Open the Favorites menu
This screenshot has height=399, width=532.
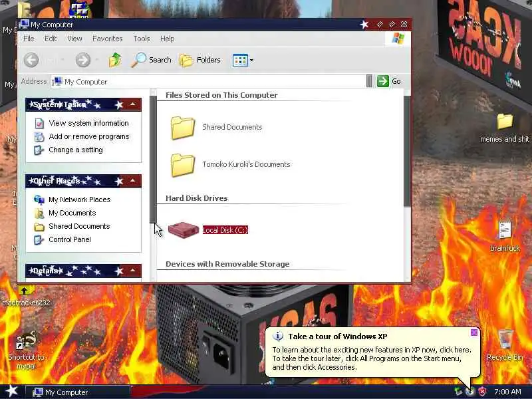point(107,39)
